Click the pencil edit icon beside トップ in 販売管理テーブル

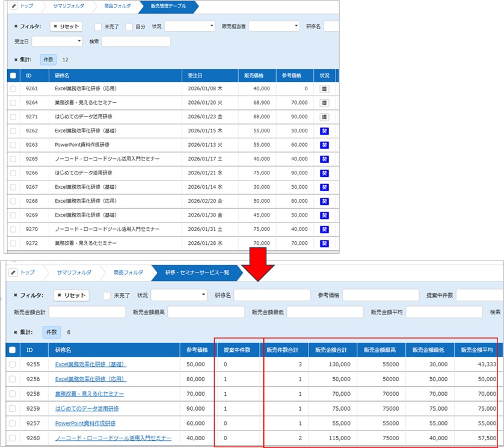[x=14, y=7]
